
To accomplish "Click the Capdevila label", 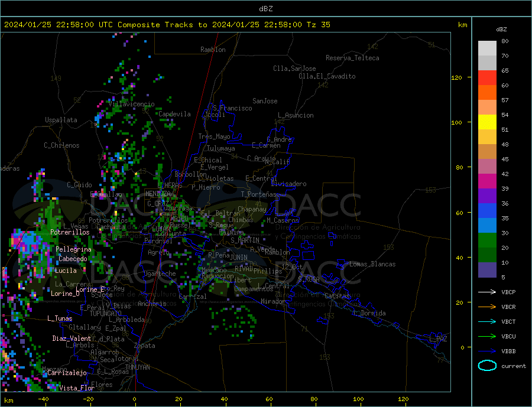I will [175, 114].
